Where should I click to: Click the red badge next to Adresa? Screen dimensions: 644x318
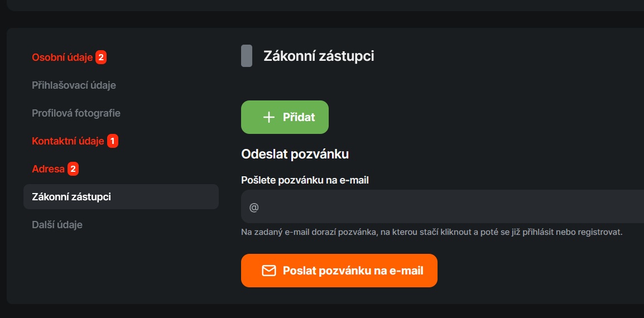click(73, 168)
